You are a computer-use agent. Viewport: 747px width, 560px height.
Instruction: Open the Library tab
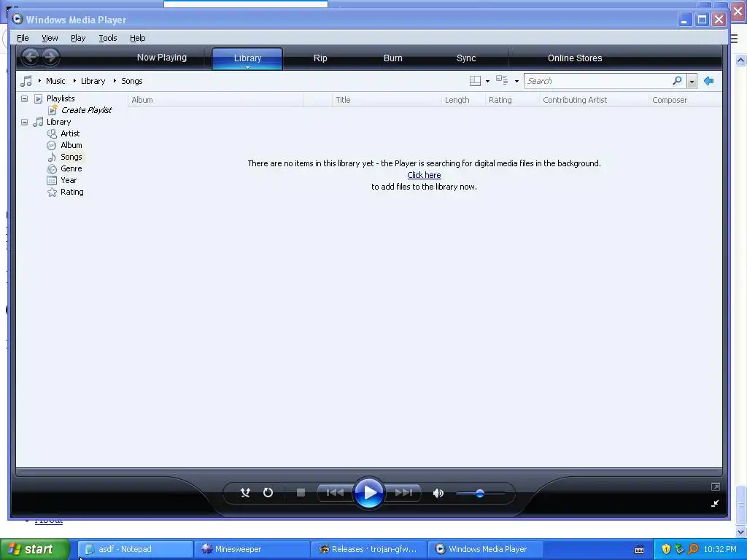tap(247, 58)
